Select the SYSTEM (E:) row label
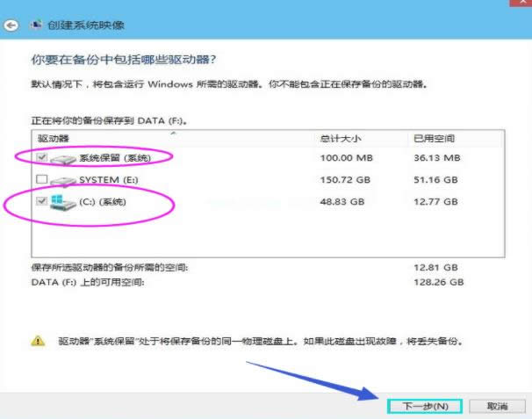Screen dimensions: 532x419 111,180
